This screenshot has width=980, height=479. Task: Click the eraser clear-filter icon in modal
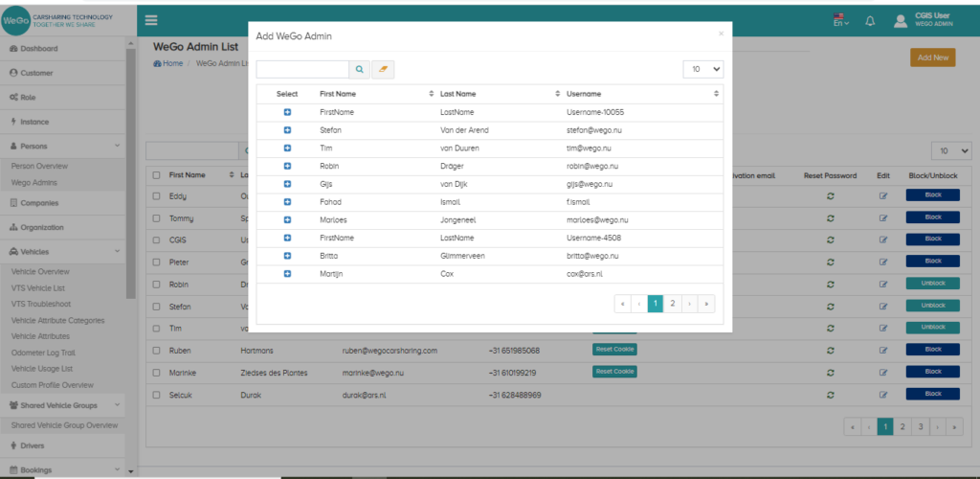click(x=383, y=70)
